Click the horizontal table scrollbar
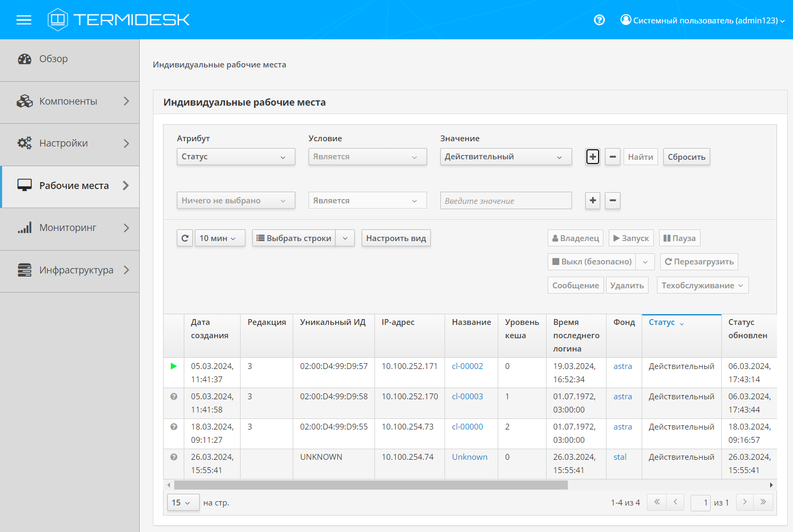This screenshot has width=793, height=532. [371, 485]
